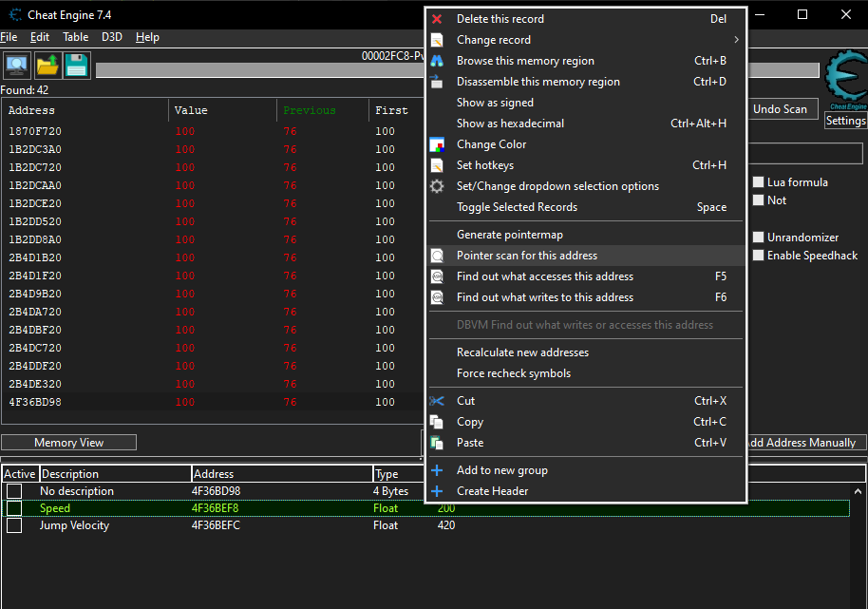Click the Active column header

(20, 474)
